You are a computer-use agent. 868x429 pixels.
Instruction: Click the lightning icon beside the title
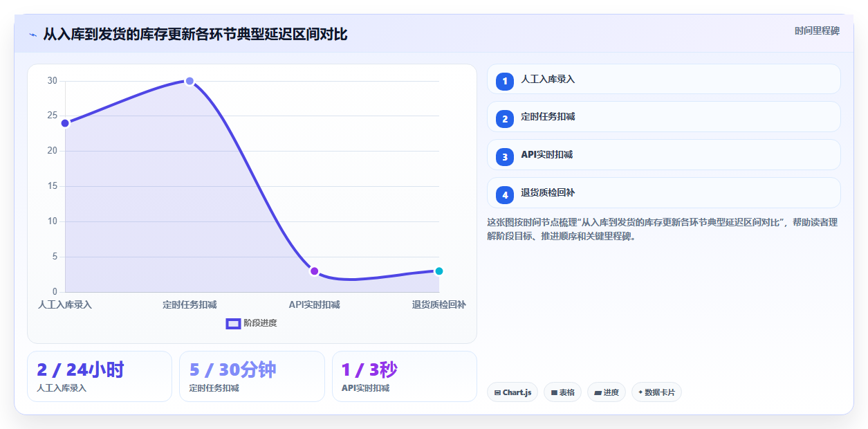(x=33, y=34)
